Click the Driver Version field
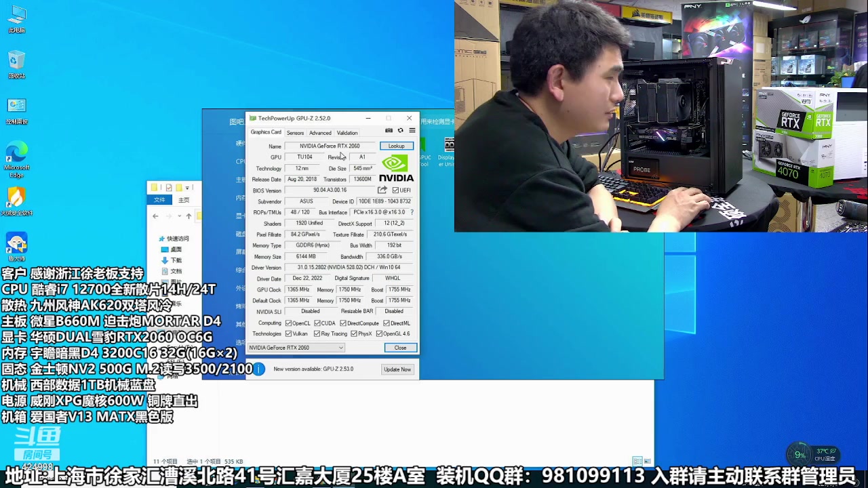The width and height of the screenshot is (868, 488). tap(349, 268)
